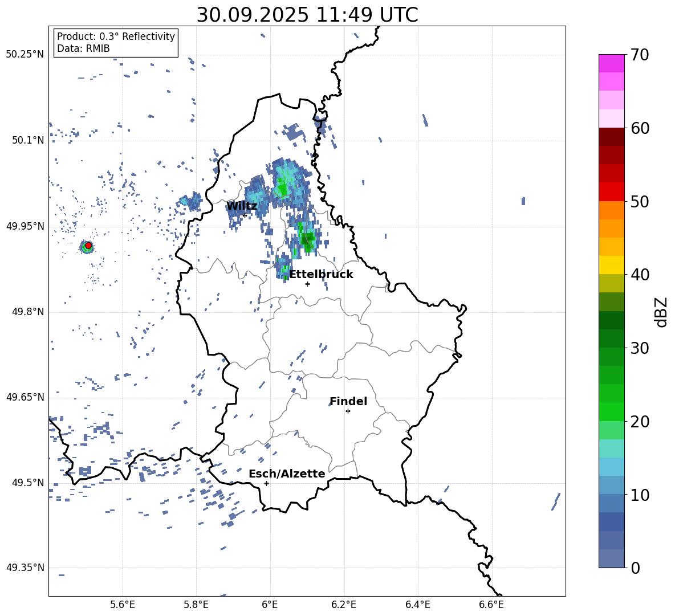Click the colorbar label 10

coord(640,495)
